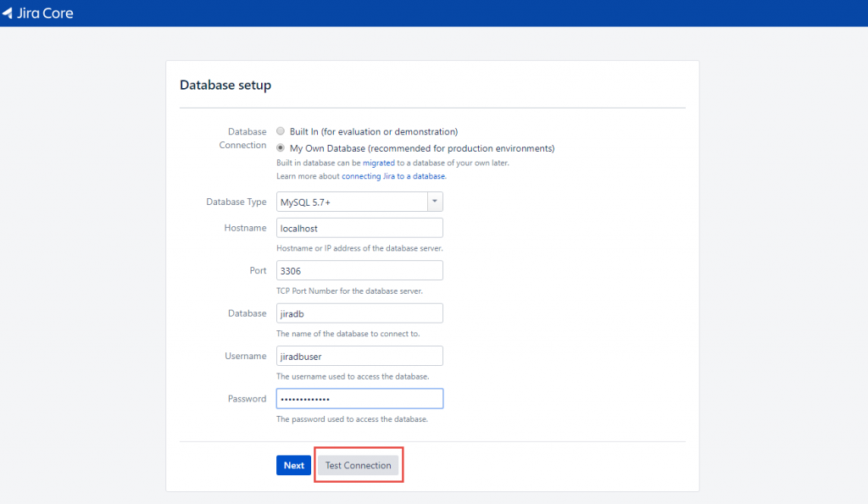Image resolution: width=868 pixels, height=504 pixels.
Task: Open the connecting Jira to a database link
Action: click(393, 176)
